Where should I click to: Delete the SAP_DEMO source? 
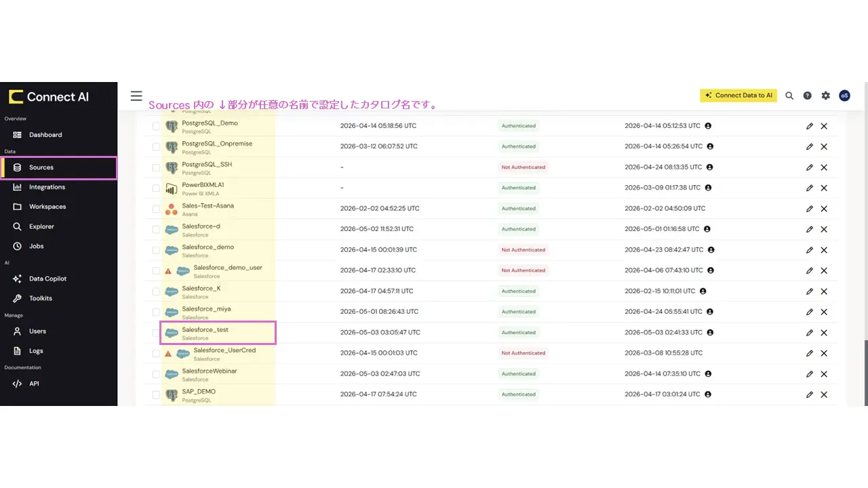pos(824,394)
